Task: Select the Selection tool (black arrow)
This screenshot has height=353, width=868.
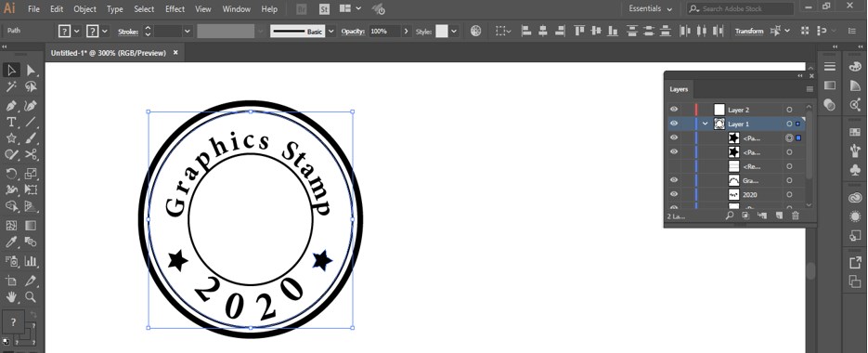Action: pos(11,71)
